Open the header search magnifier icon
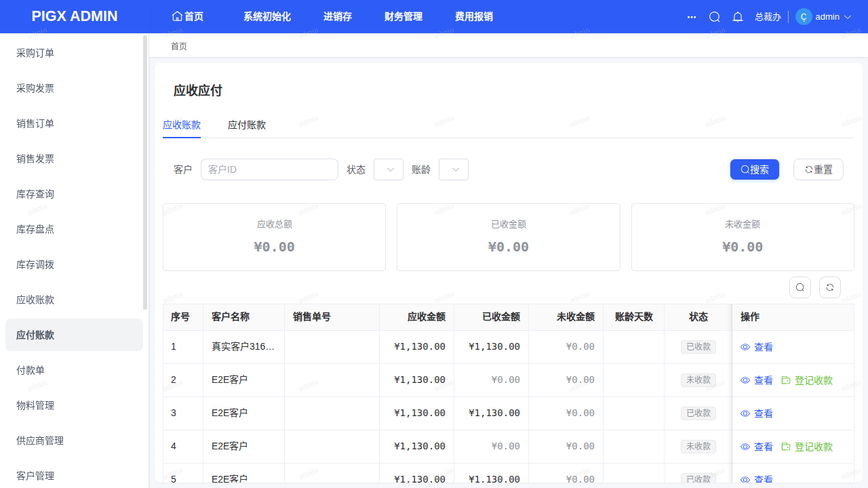The width and height of the screenshot is (868, 488). 714,17
